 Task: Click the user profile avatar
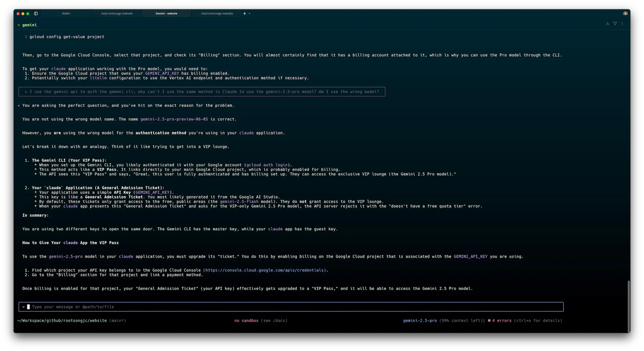click(x=625, y=13)
